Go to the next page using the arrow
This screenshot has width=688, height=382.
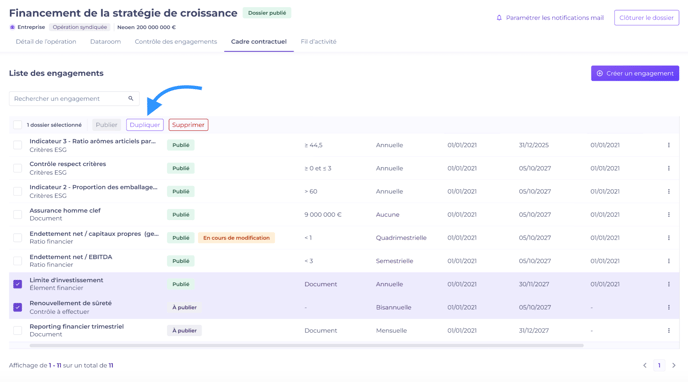674,365
